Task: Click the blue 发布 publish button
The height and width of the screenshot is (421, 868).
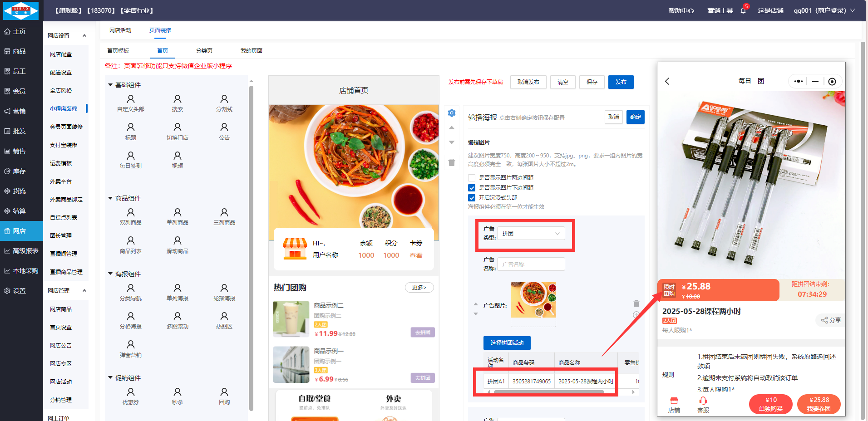Action: click(621, 82)
